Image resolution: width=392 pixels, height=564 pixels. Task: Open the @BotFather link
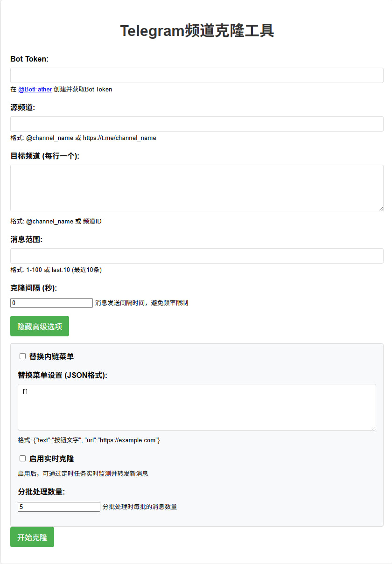pyautogui.click(x=35, y=89)
